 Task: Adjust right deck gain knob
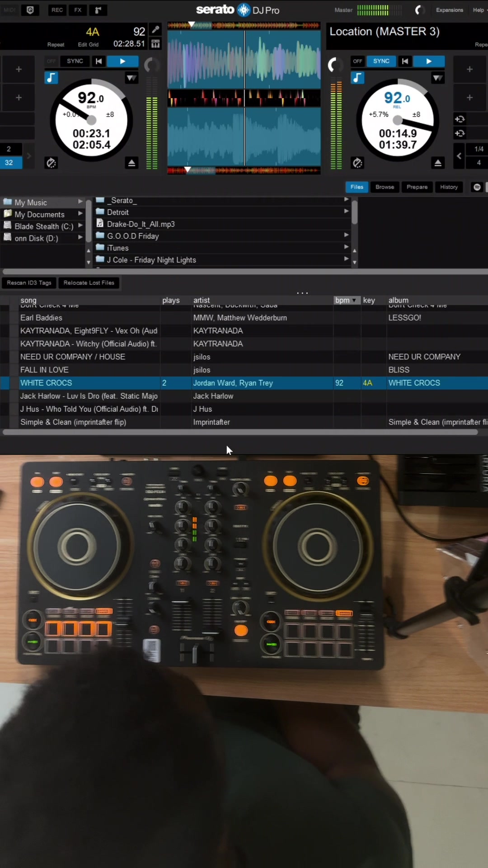(x=335, y=66)
